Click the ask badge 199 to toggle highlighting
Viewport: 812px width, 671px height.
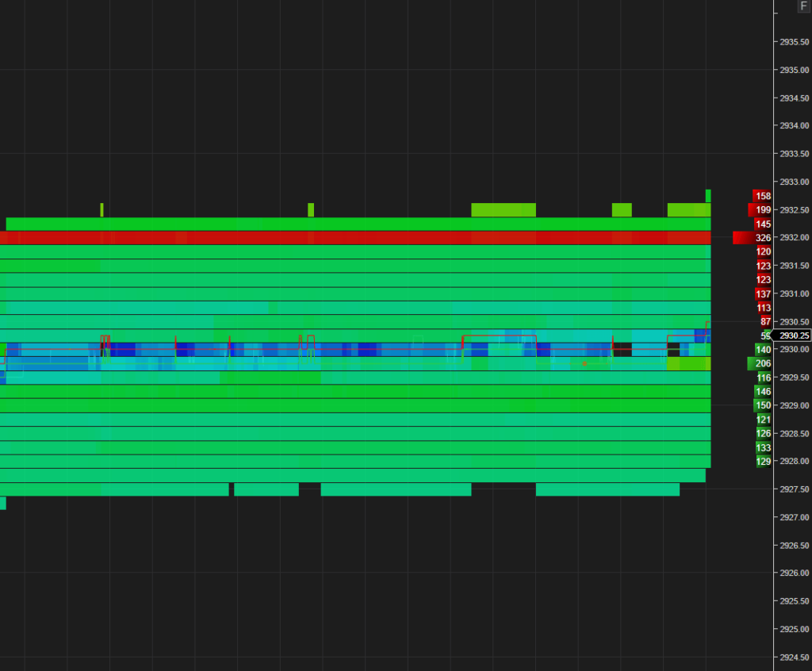pos(763,209)
